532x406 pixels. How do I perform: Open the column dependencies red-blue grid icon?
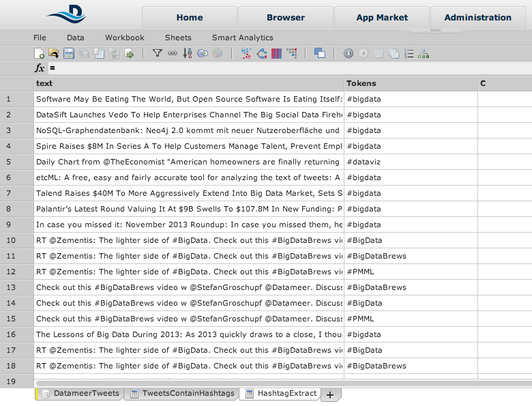pos(276,53)
